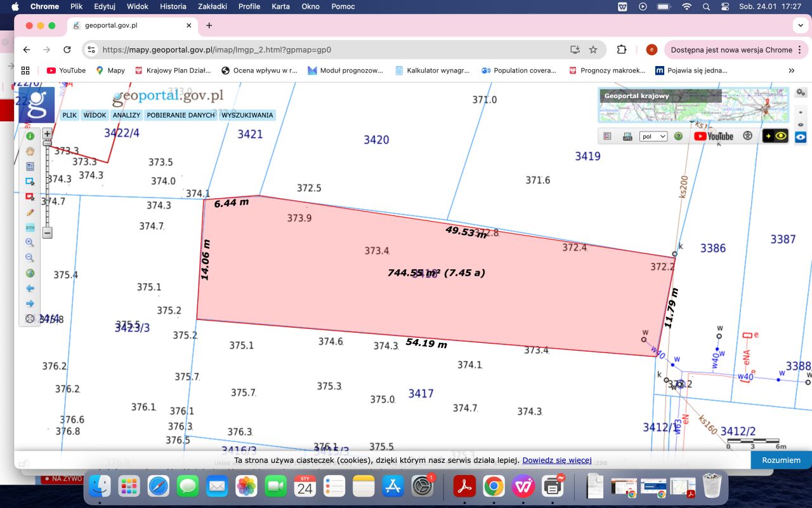Image resolution: width=812 pixels, height=508 pixels.
Task: Reload the page in Chrome
Action: click(67, 50)
